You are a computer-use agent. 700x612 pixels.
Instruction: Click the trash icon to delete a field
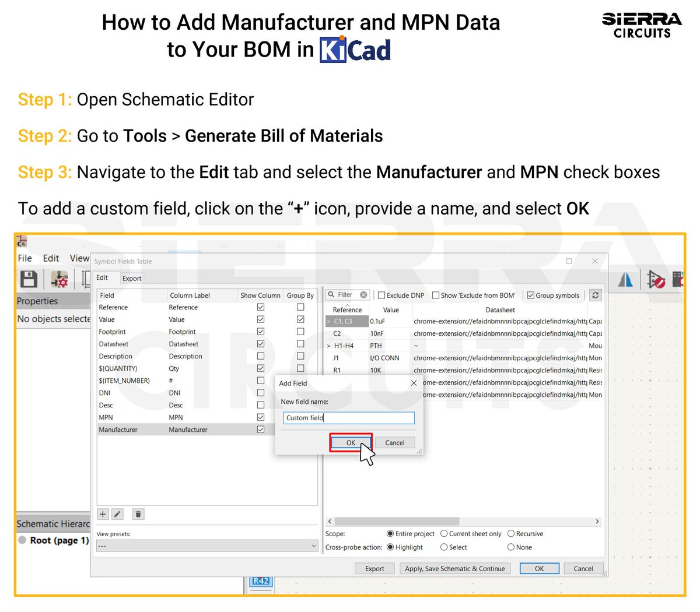[138, 513]
